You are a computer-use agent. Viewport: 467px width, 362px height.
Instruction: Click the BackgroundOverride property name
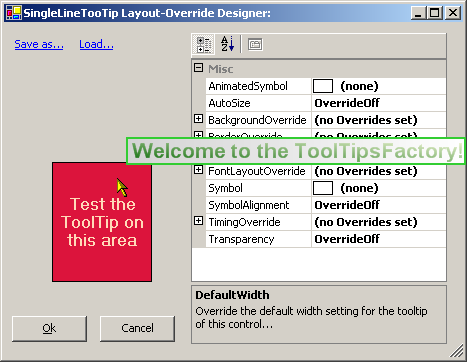pos(257,120)
